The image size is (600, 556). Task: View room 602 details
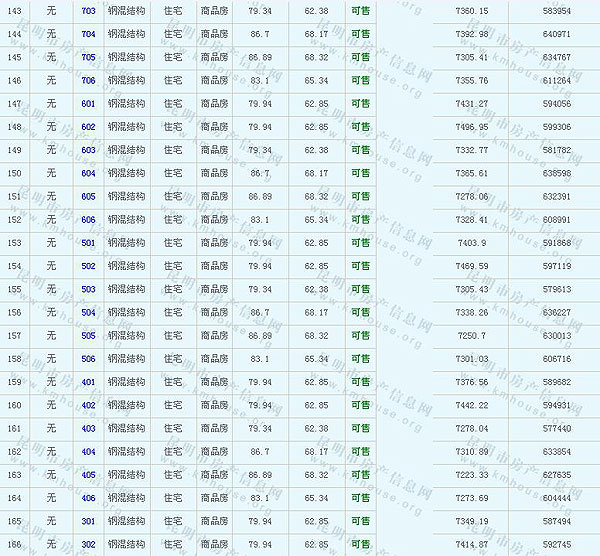[88, 127]
